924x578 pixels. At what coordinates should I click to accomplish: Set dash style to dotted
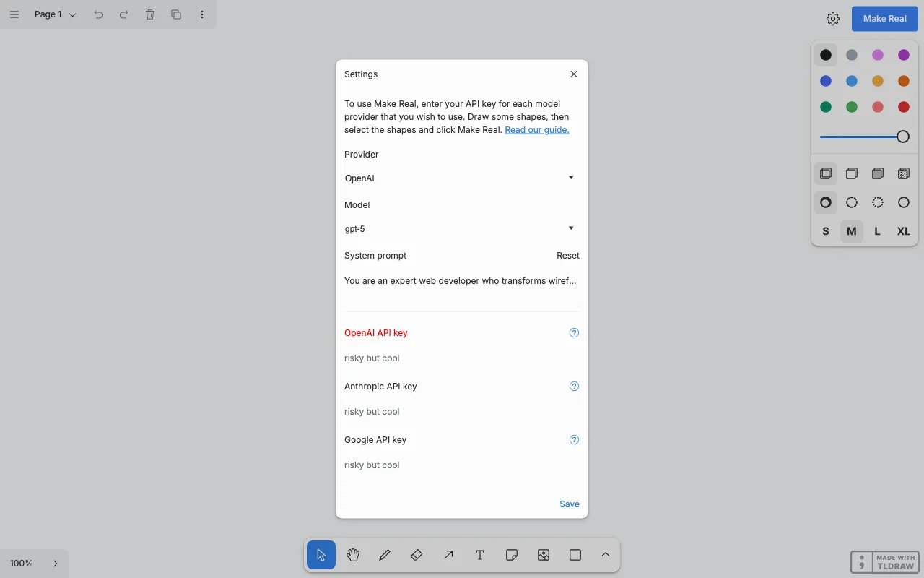click(x=878, y=202)
